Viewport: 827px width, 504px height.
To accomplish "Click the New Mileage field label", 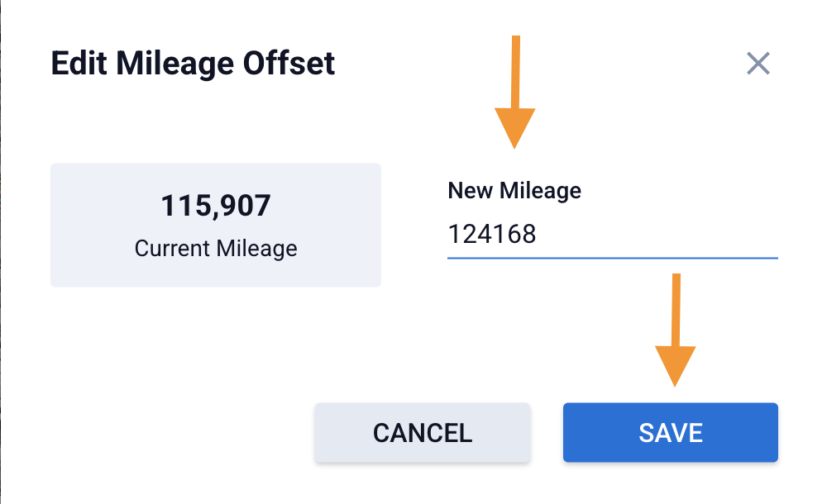I will (514, 191).
